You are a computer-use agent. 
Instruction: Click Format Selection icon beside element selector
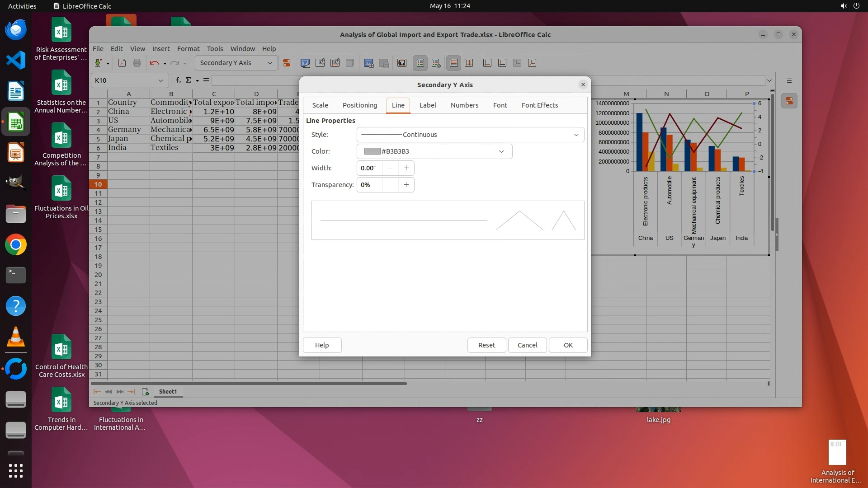point(286,63)
